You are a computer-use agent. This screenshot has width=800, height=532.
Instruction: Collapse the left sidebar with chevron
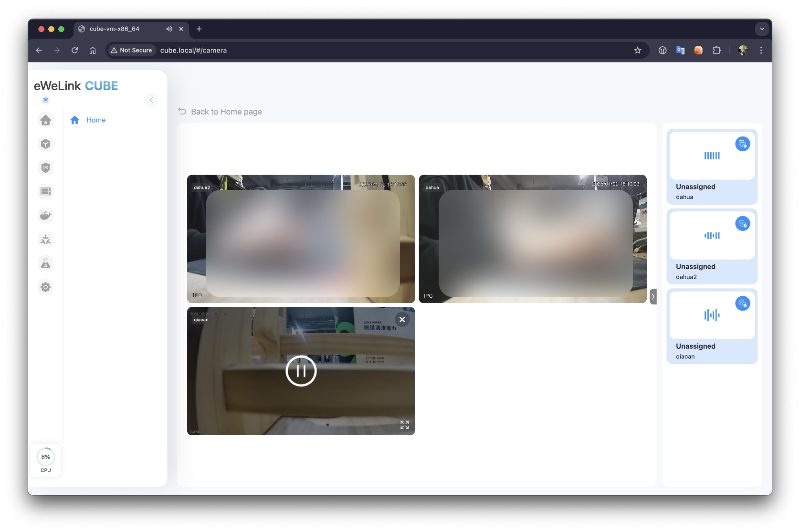pyautogui.click(x=151, y=100)
